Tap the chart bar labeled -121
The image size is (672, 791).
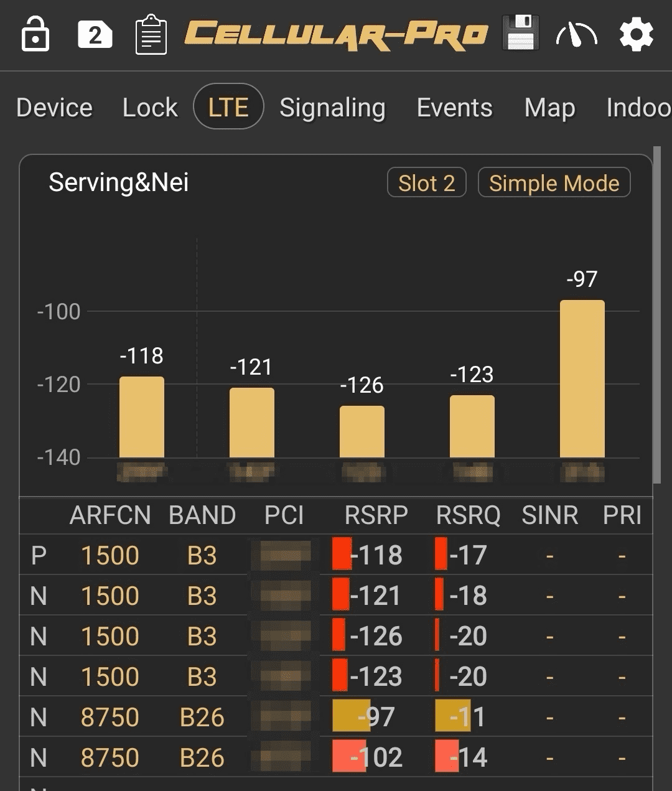click(x=252, y=423)
